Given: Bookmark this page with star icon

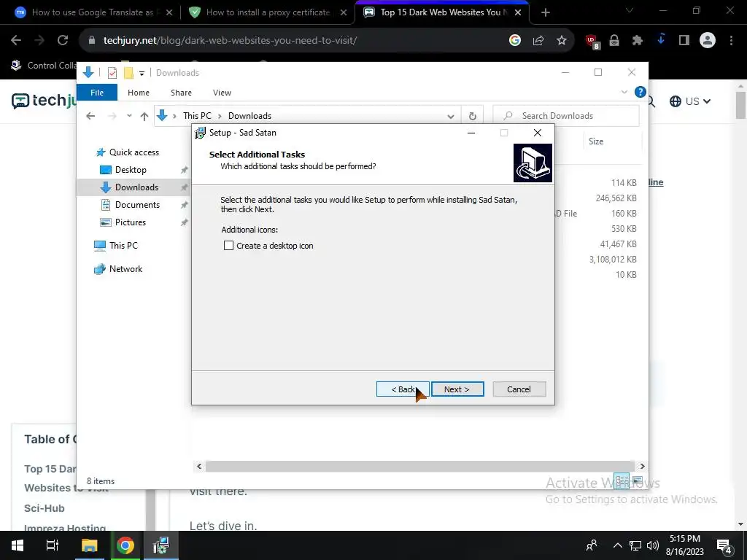Looking at the screenshot, I should pyautogui.click(x=562, y=41).
